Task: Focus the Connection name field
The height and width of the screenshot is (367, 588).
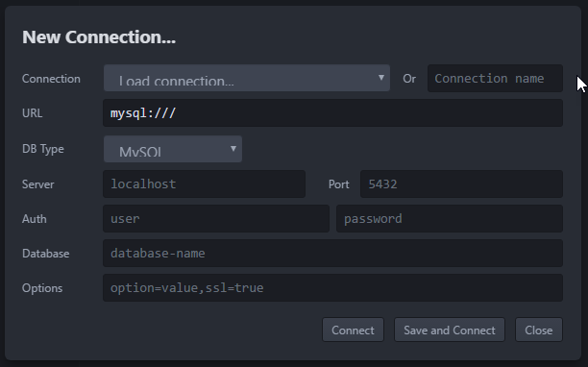Action: pos(495,79)
